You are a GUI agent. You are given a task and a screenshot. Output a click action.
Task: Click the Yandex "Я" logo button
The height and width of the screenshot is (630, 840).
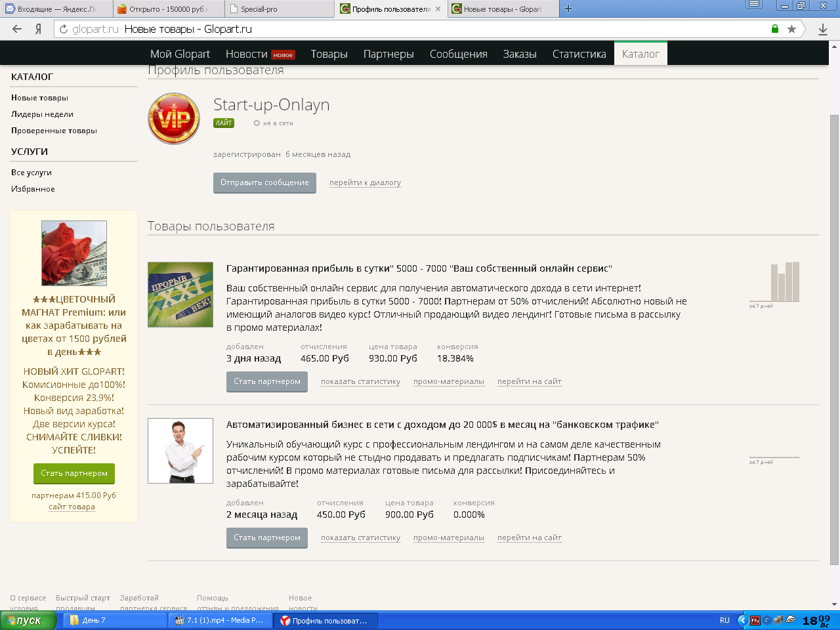39,29
